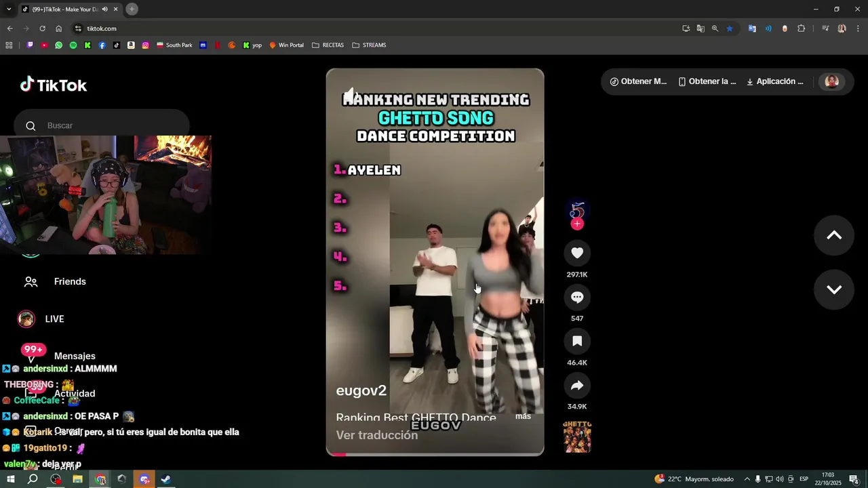
Task: Open the Amazon bookmark
Action: 131,45
